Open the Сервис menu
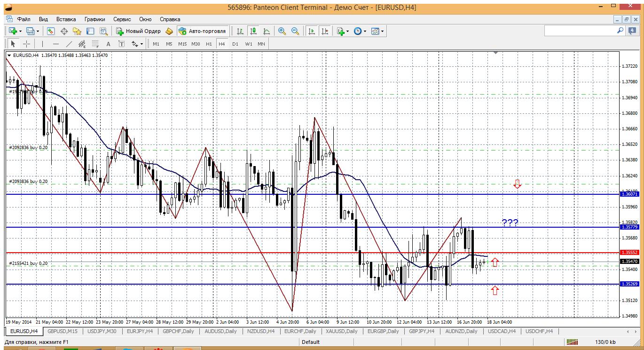 tap(122, 19)
